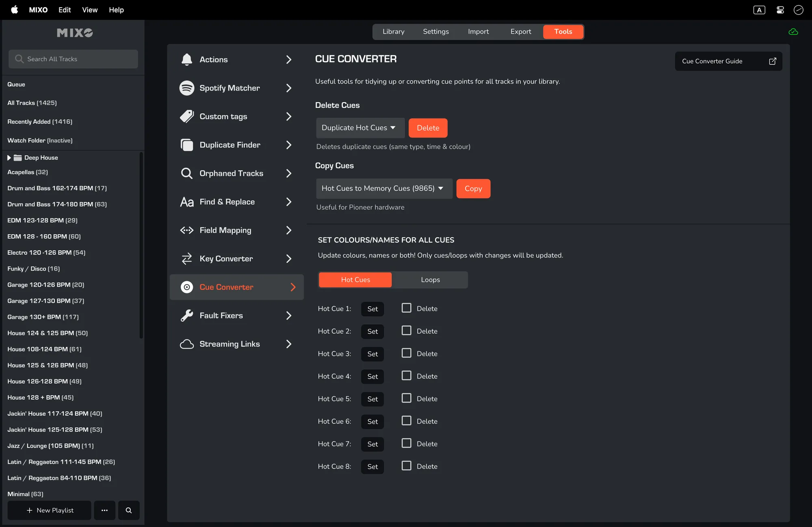Expand the Deep House folder

pos(9,158)
